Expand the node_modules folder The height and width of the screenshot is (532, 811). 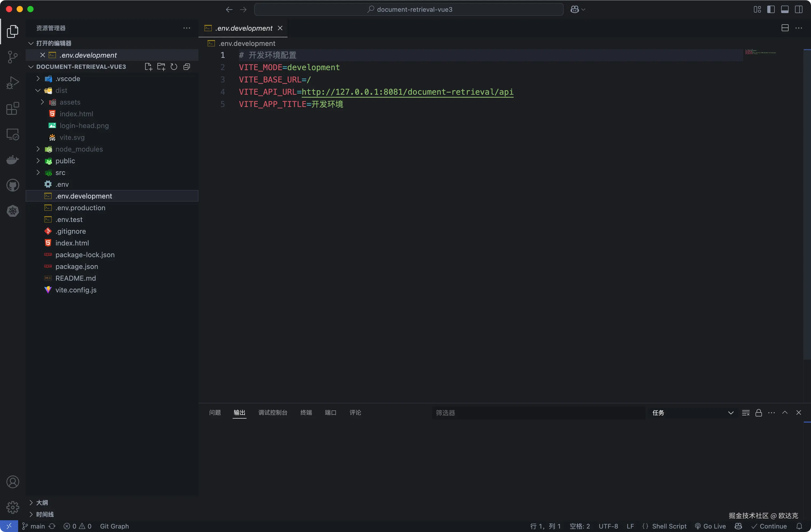coord(79,149)
